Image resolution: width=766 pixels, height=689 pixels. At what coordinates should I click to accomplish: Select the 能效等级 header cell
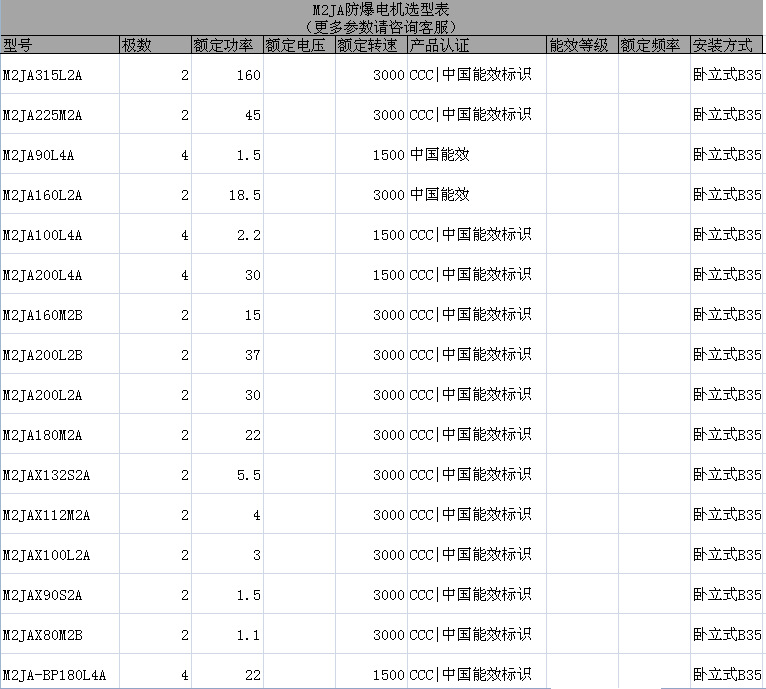pyautogui.click(x=581, y=46)
